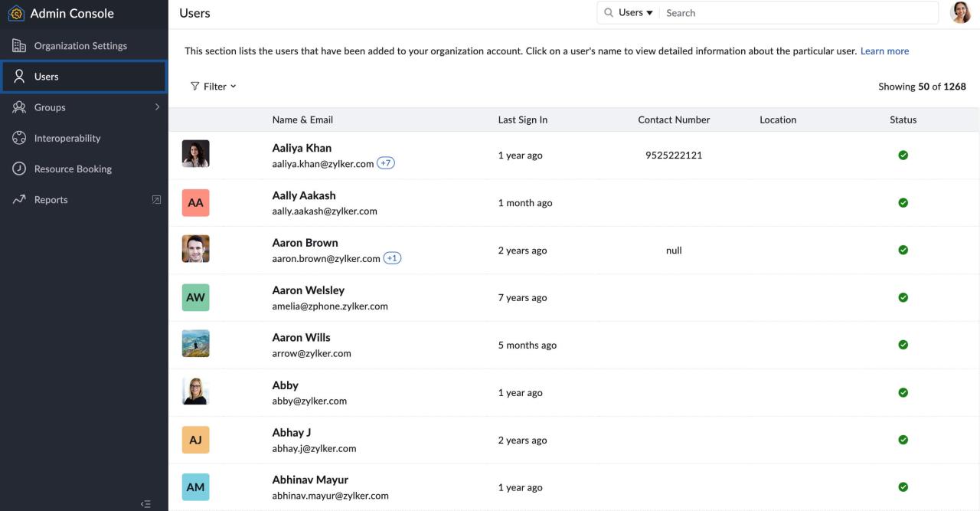Viewport: 980px width, 511px height.
Task: Click Aaliya Khan's green status indicator
Action: (903, 154)
